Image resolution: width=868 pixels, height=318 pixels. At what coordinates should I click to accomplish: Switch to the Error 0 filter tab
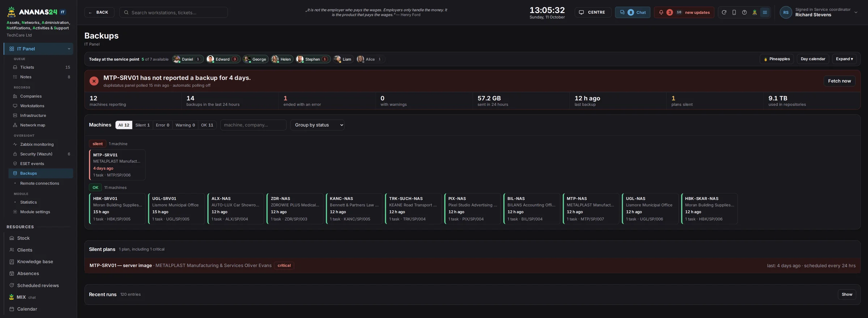162,125
